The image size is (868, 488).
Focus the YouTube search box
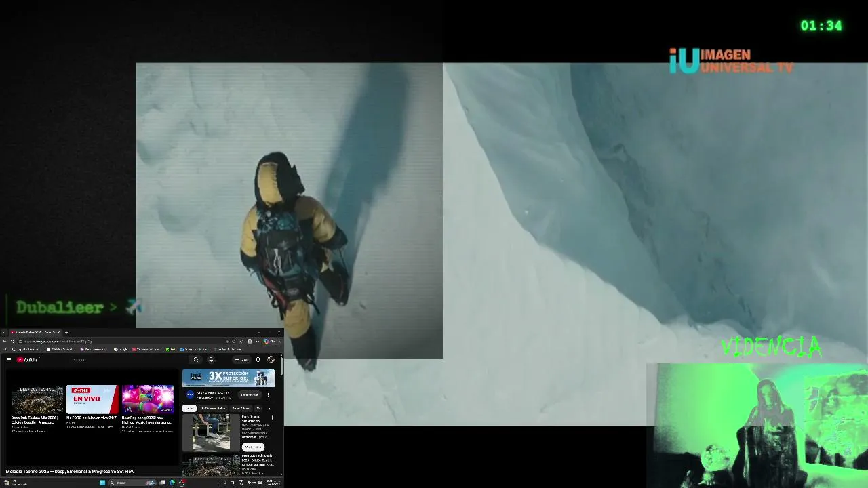[129, 360]
